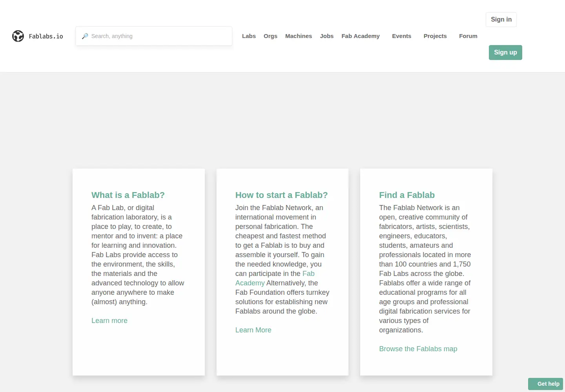Open the Jobs nav link

coord(327,36)
